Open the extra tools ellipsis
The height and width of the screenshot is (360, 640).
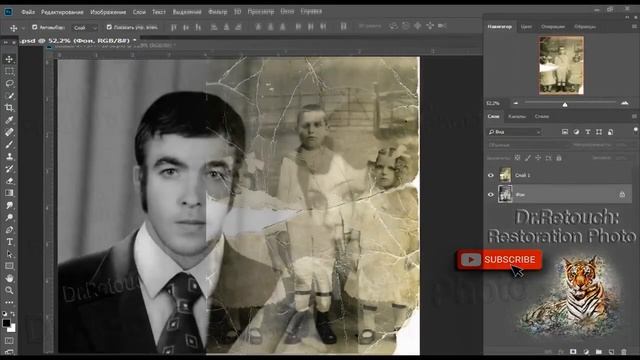9,302
